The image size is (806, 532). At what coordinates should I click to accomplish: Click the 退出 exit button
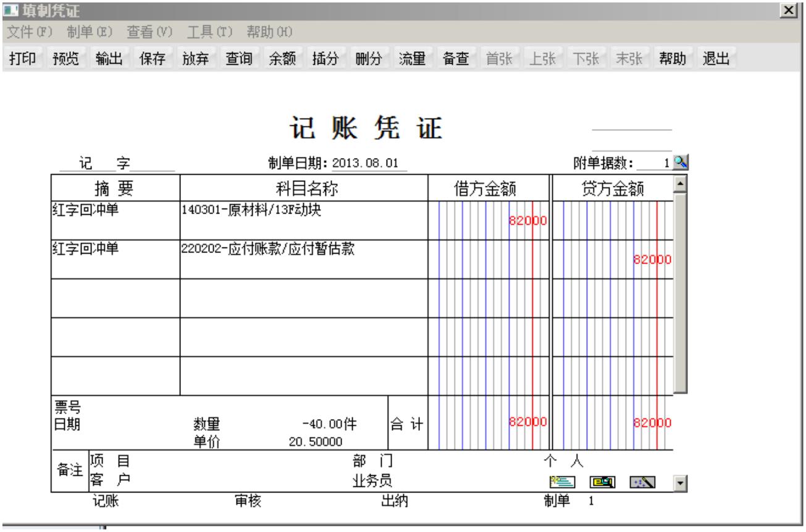[x=717, y=59]
